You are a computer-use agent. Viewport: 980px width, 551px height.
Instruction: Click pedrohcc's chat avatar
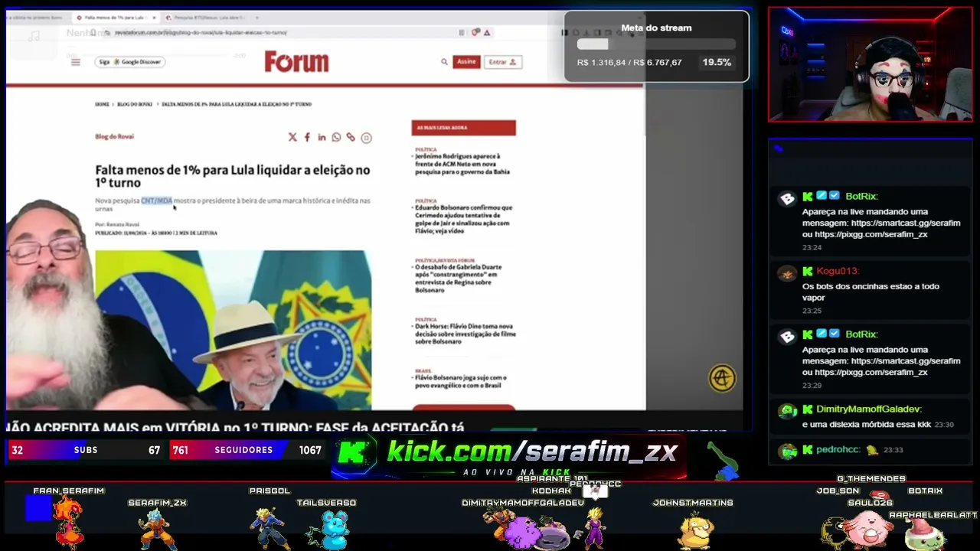coord(787,452)
